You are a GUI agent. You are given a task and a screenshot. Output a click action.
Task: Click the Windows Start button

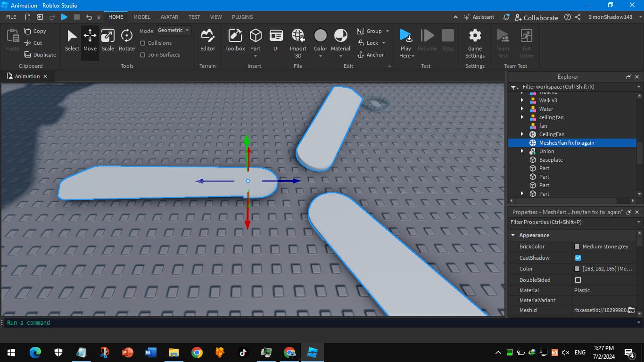point(11,352)
